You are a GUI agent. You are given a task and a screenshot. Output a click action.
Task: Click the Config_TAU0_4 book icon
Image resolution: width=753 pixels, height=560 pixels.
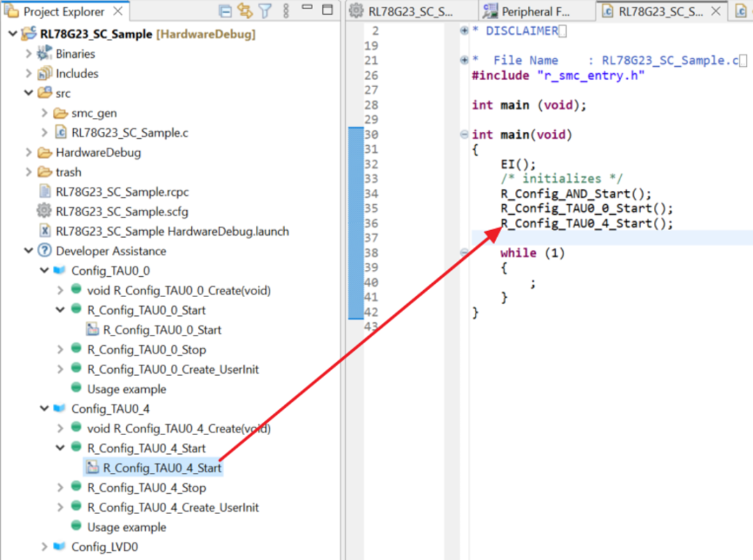(59, 408)
